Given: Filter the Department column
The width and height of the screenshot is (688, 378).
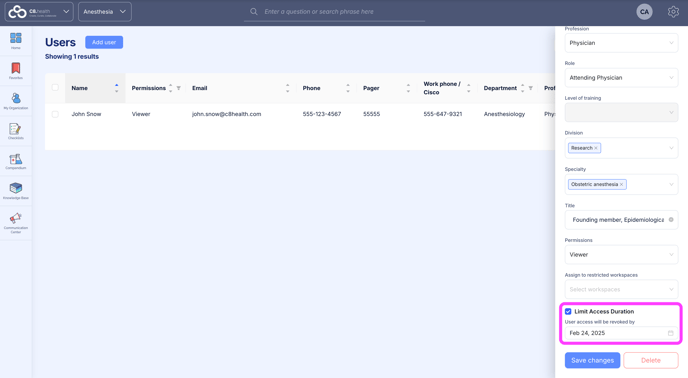Looking at the screenshot, I should pyautogui.click(x=530, y=88).
